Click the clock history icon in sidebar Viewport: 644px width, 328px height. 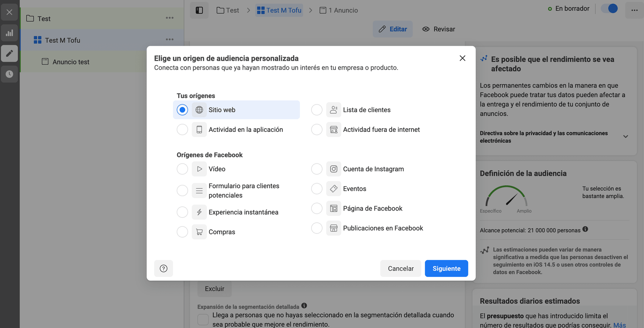9,74
